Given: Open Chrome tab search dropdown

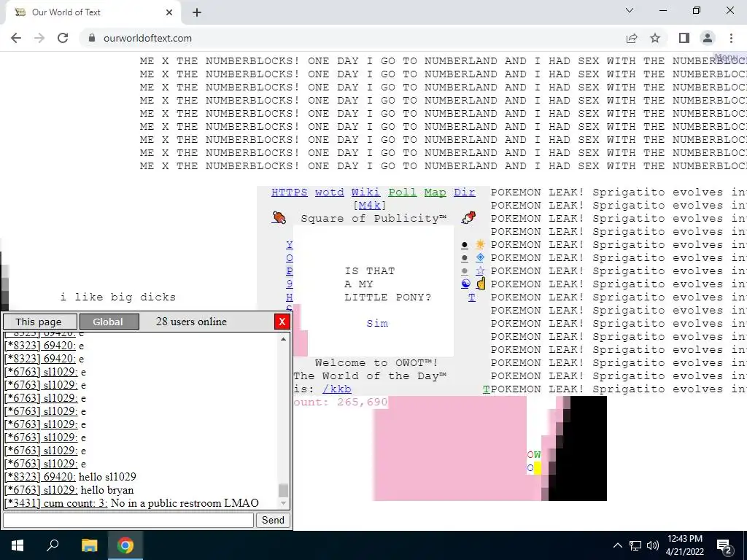Looking at the screenshot, I should click(x=630, y=10).
